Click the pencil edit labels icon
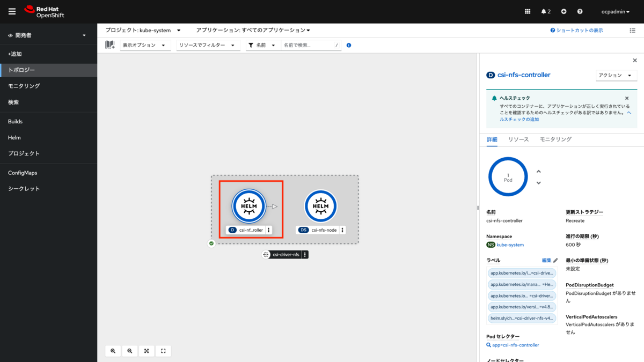This screenshot has width=644, height=362. click(x=556, y=260)
